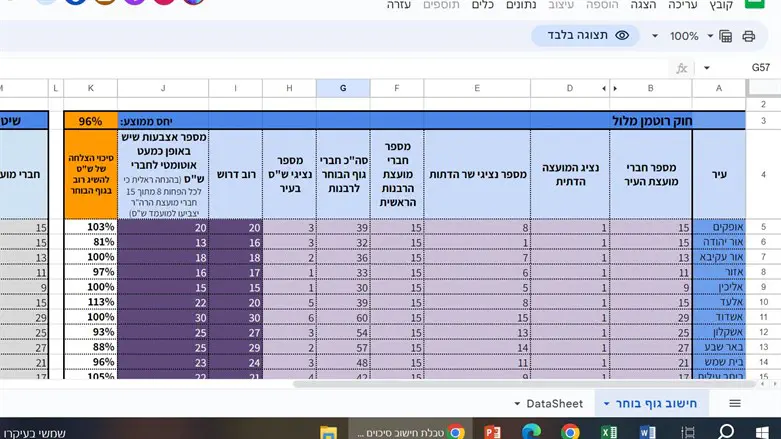Screen dimensions: 781x439
Task: Click the רוב דרוש header cell
Action: tap(236, 174)
